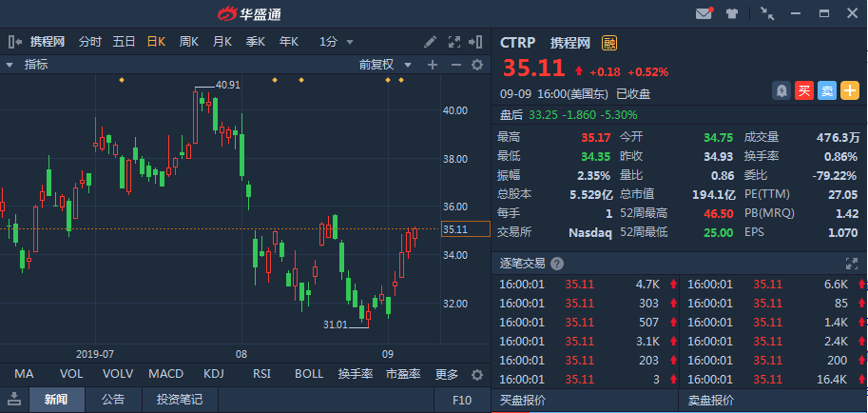Select the 日K chart tab
The image size is (868, 413).
[x=156, y=42]
